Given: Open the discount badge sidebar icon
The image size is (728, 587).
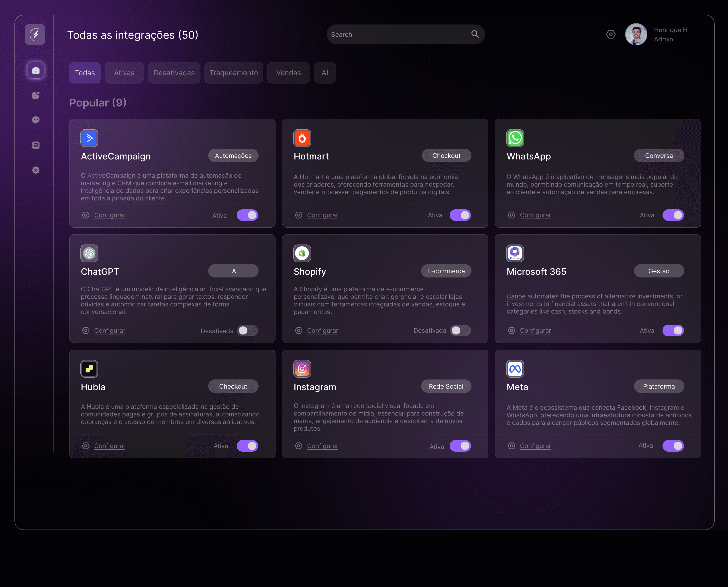Looking at the screenshot, I should point(36,170).
